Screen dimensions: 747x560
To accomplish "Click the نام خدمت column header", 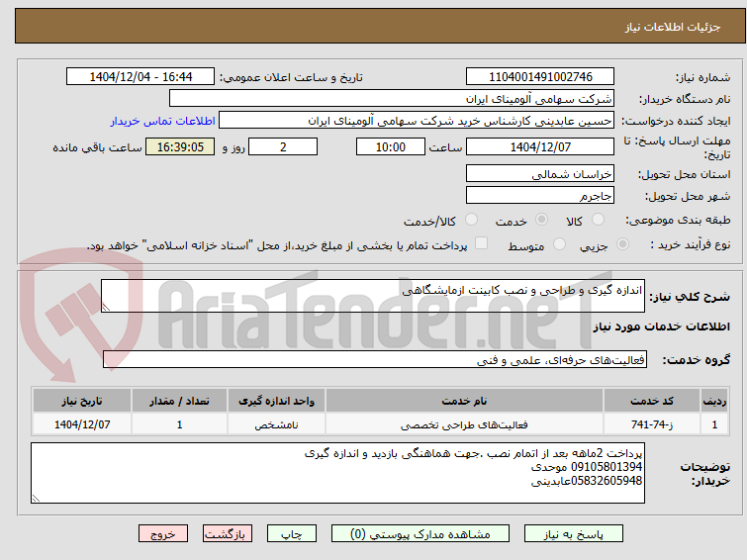I will pyautogui.click(x=464, y=401).
